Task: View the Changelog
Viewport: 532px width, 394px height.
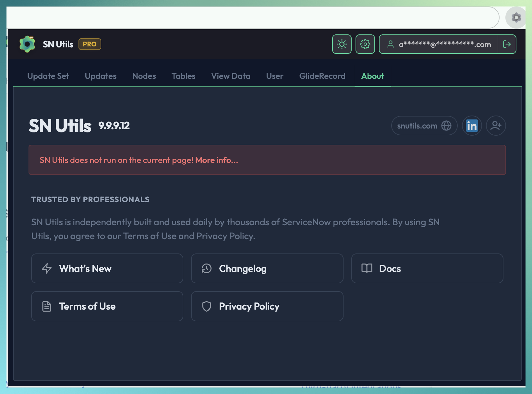Action: (267, 268)
